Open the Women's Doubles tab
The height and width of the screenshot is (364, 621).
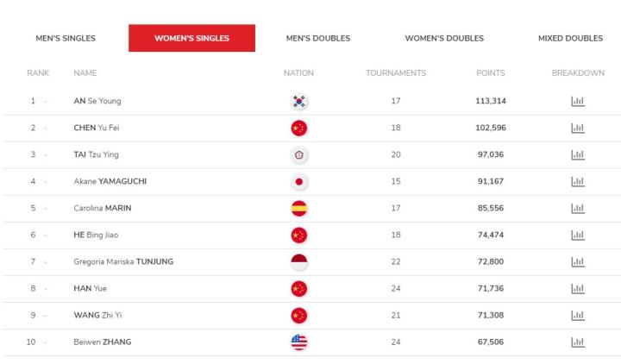point(444,39)
